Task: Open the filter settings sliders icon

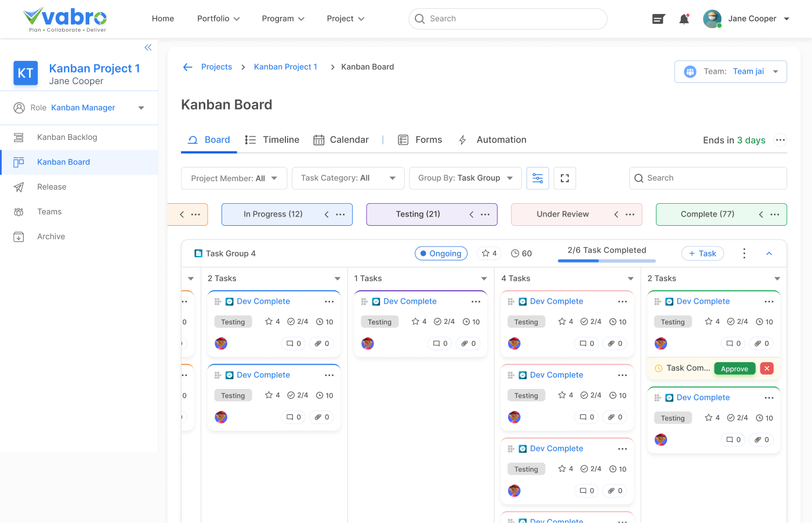Action: click(x=538, y=178)
